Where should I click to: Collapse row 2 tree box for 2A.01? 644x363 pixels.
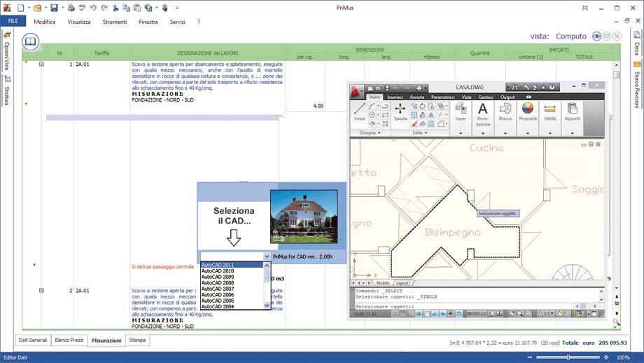click(41, 290)
